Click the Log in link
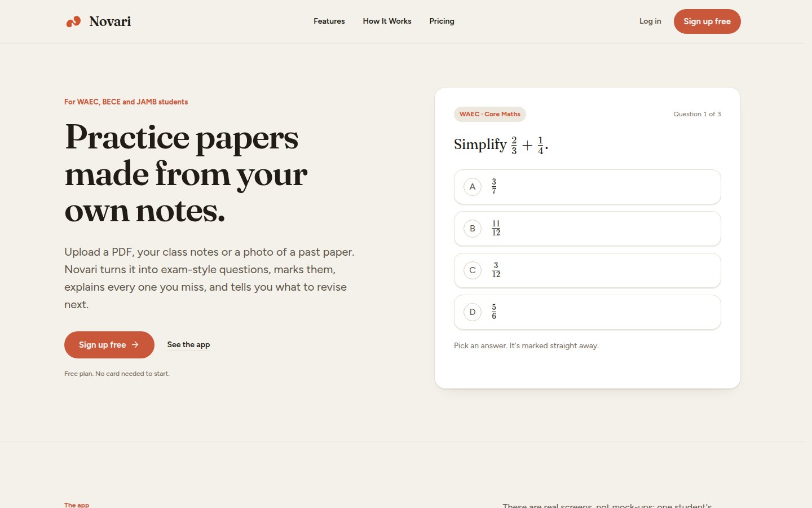This screenshot has width=812, height=508. click(x=650, y=21)
